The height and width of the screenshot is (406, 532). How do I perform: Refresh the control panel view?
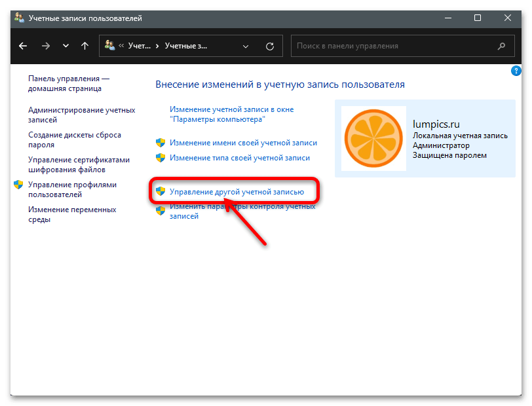coord(270,46)
